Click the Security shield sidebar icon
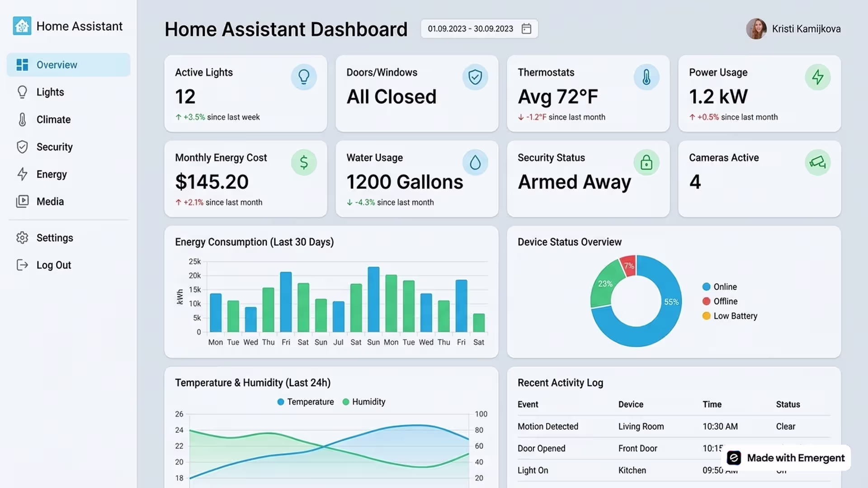Screen dimensions: 868x488 [x=22, y=147]
